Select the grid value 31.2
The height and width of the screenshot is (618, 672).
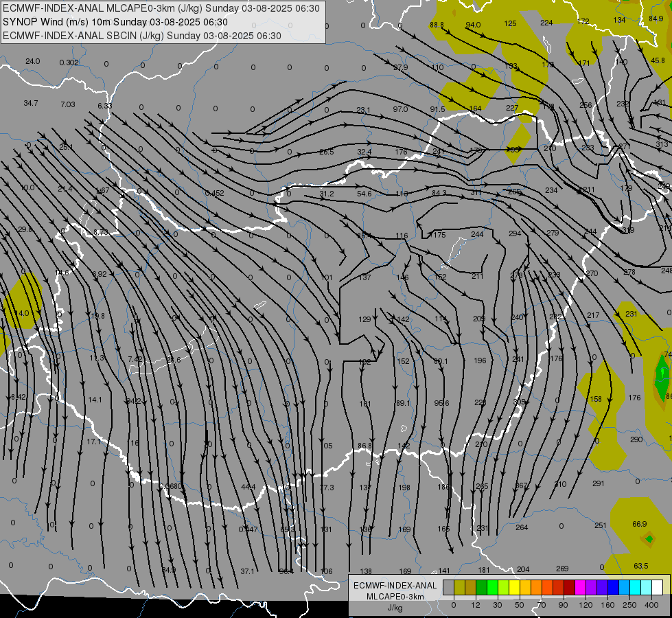(x=327, y=194)
